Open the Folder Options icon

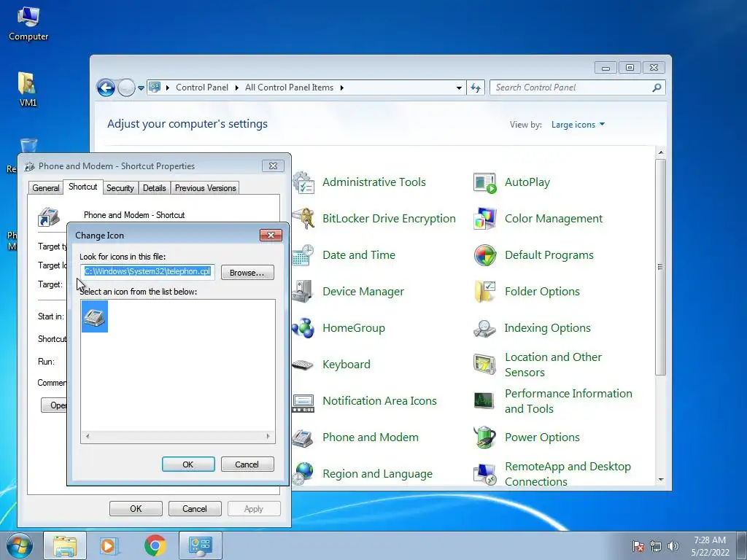(485, 292)
